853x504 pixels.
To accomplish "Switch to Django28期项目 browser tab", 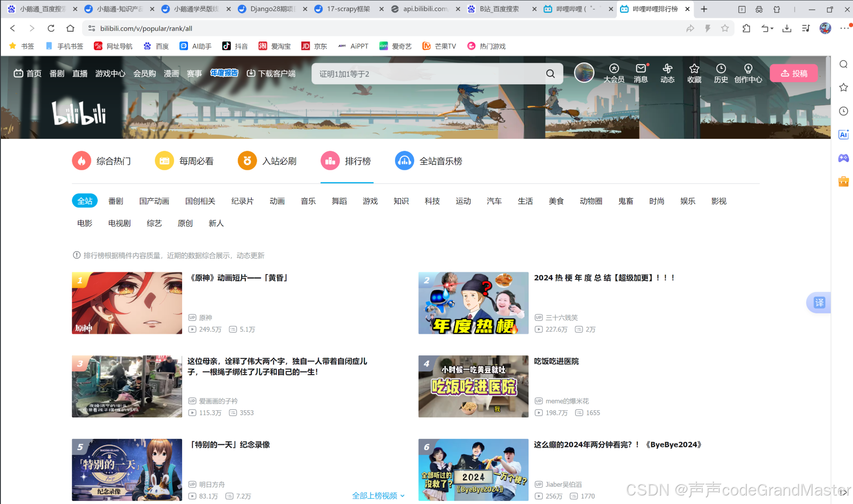I will [273, 9].
